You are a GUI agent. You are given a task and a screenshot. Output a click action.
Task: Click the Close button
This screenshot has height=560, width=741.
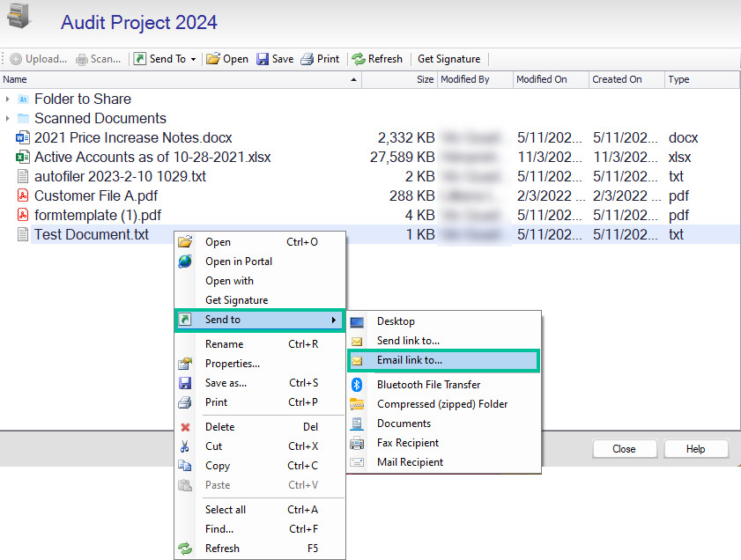(x=625, y=449)
